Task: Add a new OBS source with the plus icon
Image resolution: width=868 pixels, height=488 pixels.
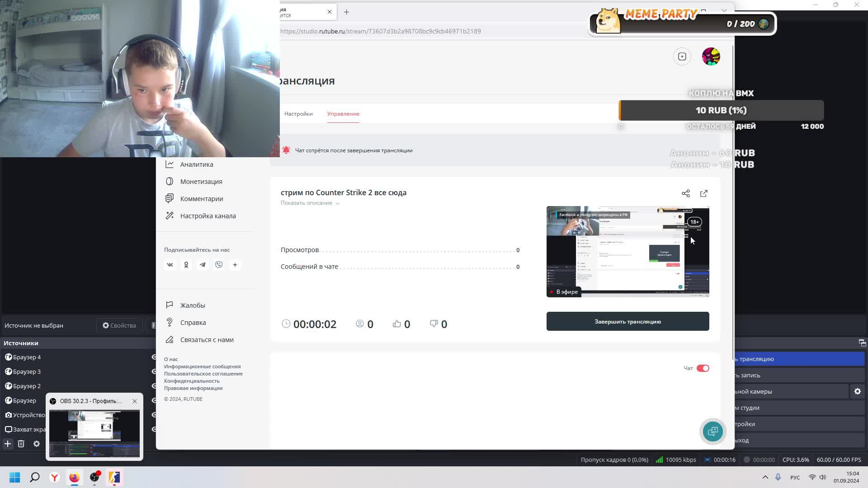Action: 8,444
